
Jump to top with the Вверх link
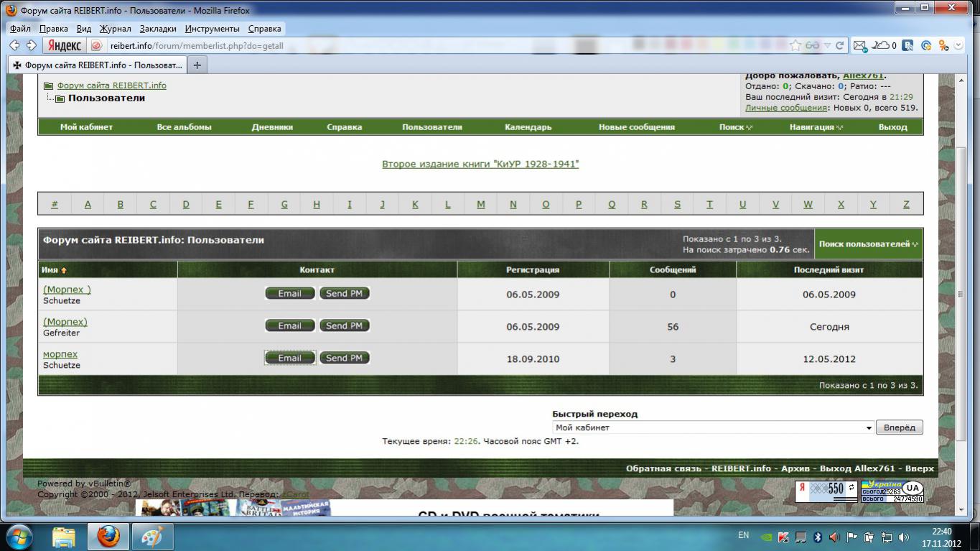920,468
